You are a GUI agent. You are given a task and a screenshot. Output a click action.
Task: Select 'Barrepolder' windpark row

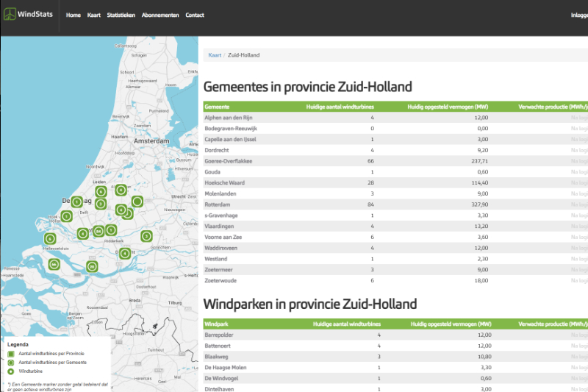219,335
